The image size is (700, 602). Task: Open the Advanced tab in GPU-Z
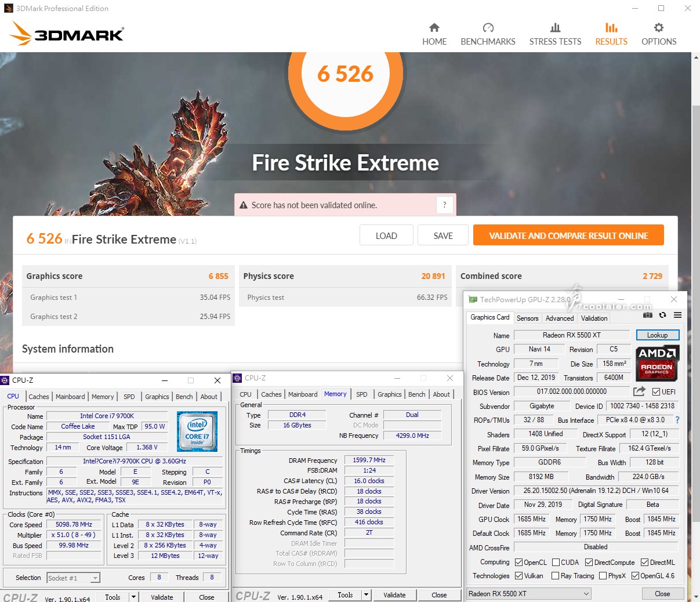(560, 318)
